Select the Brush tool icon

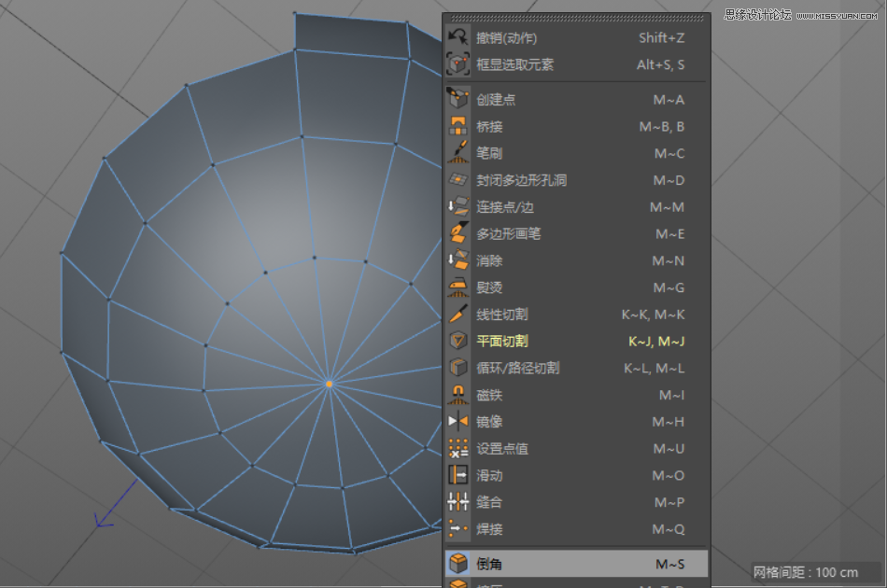point(458,153)
